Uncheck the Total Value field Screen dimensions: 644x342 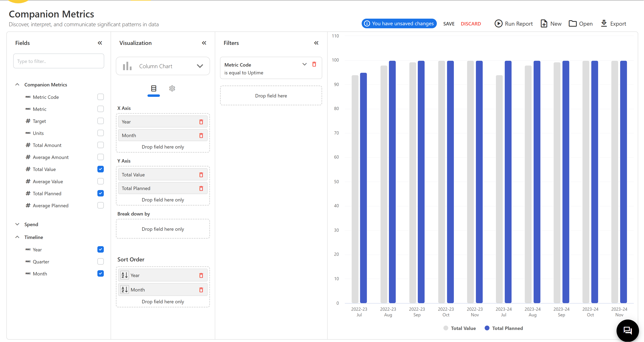101,169
